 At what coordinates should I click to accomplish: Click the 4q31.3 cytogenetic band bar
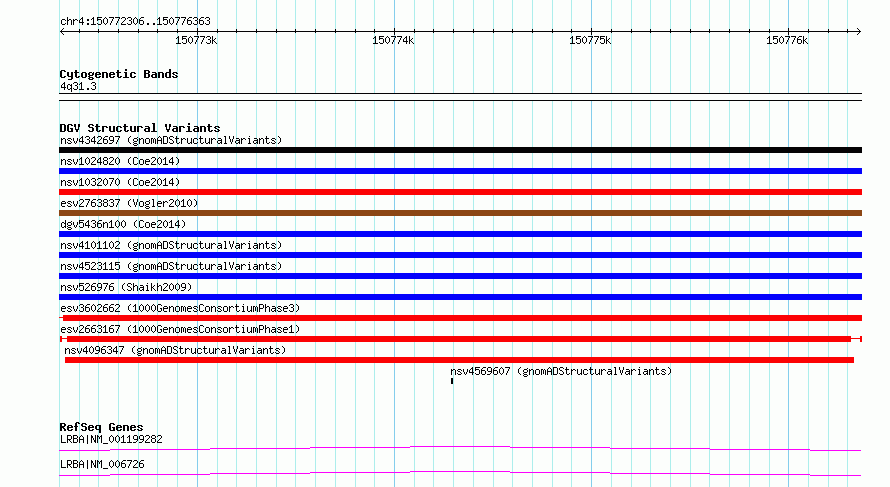point(460,97)
